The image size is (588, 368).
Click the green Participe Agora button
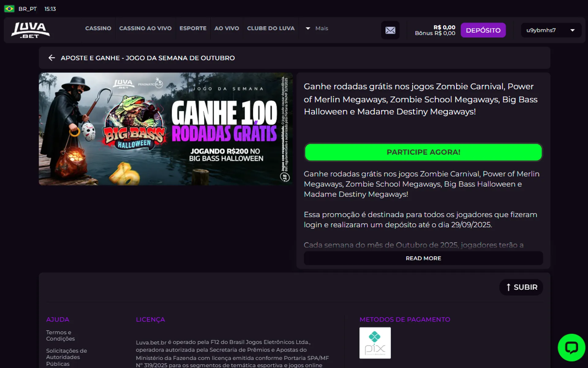pos(423,152)
